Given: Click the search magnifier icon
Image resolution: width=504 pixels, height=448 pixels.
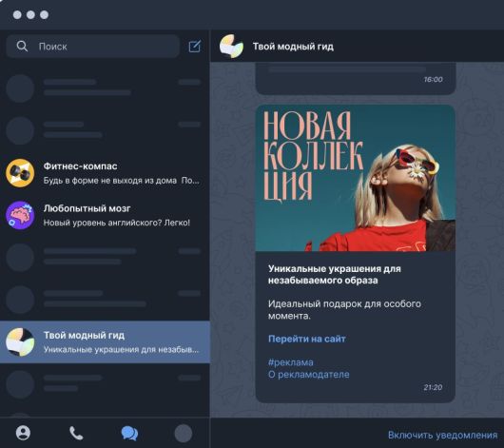Looking at the screenshot, I should click(22, 47).
